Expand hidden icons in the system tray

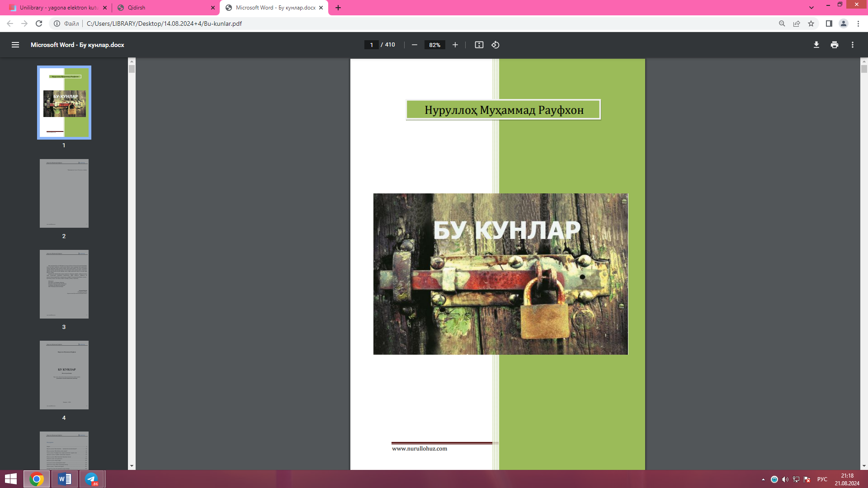[763, 479]
